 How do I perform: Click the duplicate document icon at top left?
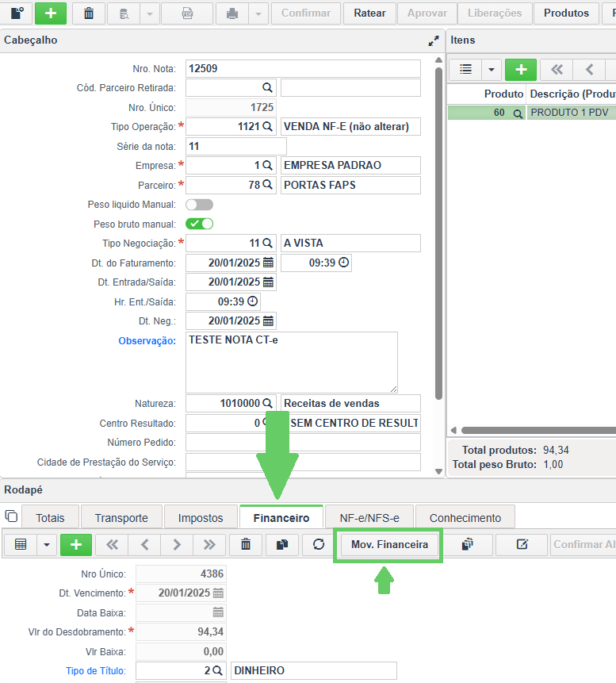coord(17,13)
